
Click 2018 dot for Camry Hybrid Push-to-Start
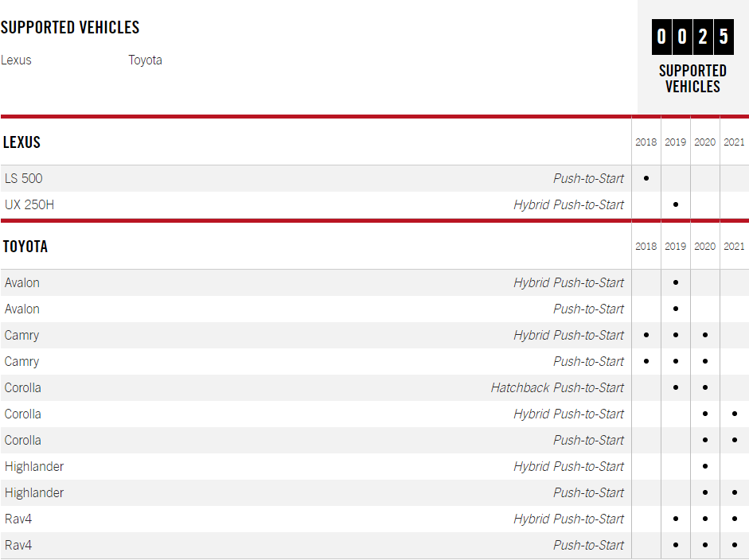tap(646, 335)
